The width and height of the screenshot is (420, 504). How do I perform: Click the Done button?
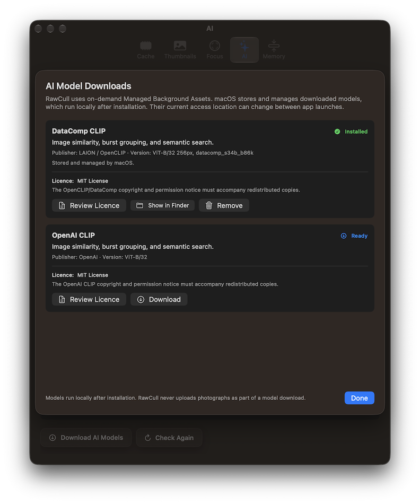point(359,398)
